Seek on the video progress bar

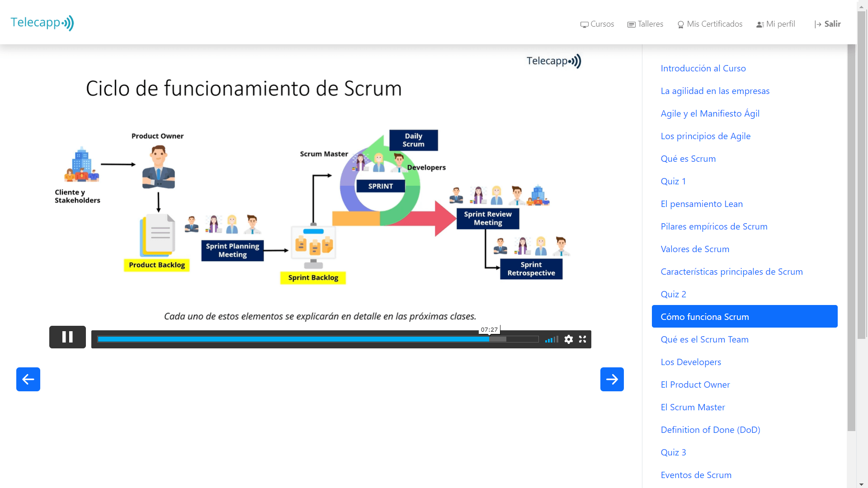(318, 339)
